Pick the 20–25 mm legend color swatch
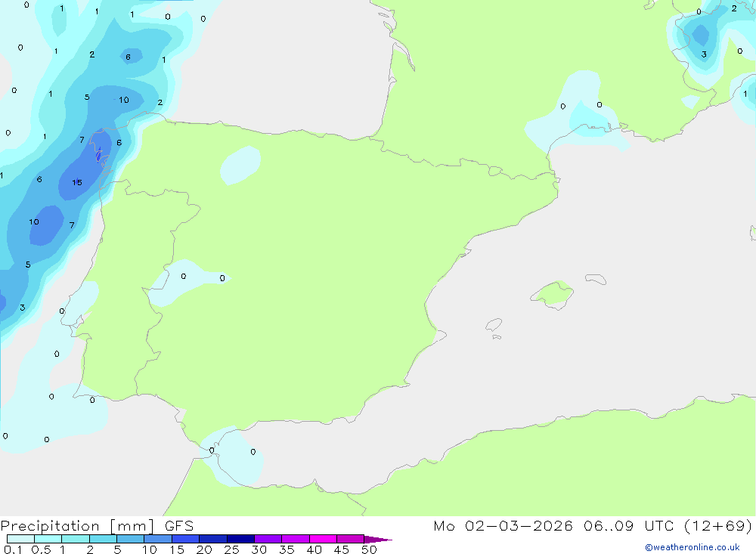Viewport: 756px width, 554px height. pos(212,539)
